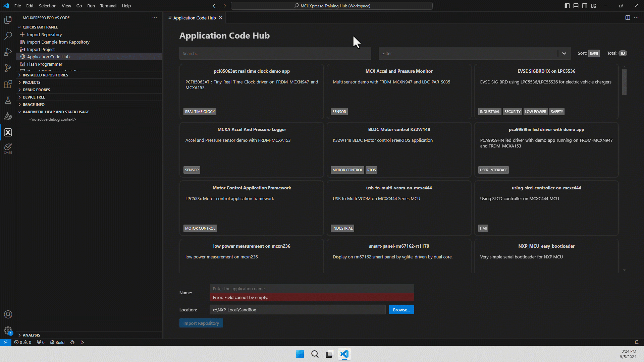The image size is (644, 362).
Task: Expand the Projects section
Action: coord(32,82)
